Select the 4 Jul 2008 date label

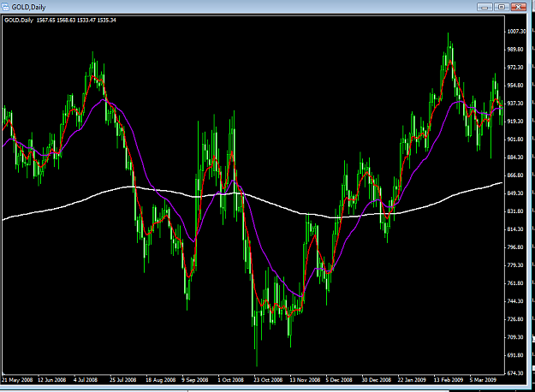[x=86, y=380]
